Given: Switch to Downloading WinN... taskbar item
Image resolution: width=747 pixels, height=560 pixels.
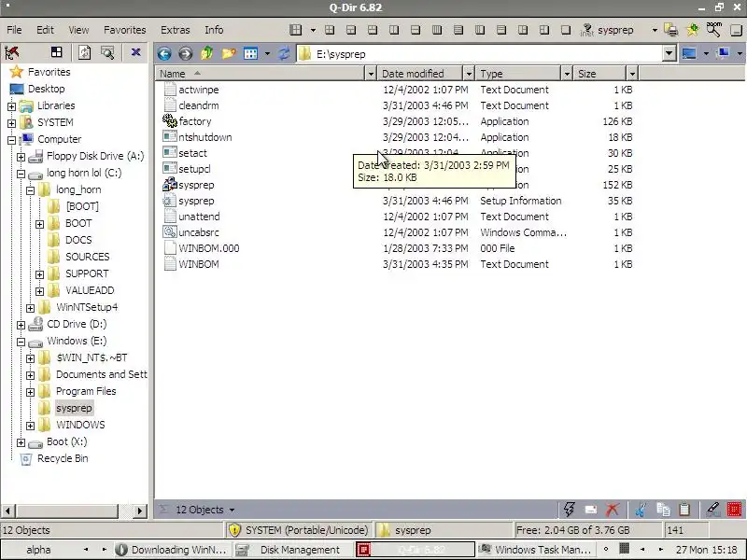Looking at the screenshot, I should (x=173, y=550).
